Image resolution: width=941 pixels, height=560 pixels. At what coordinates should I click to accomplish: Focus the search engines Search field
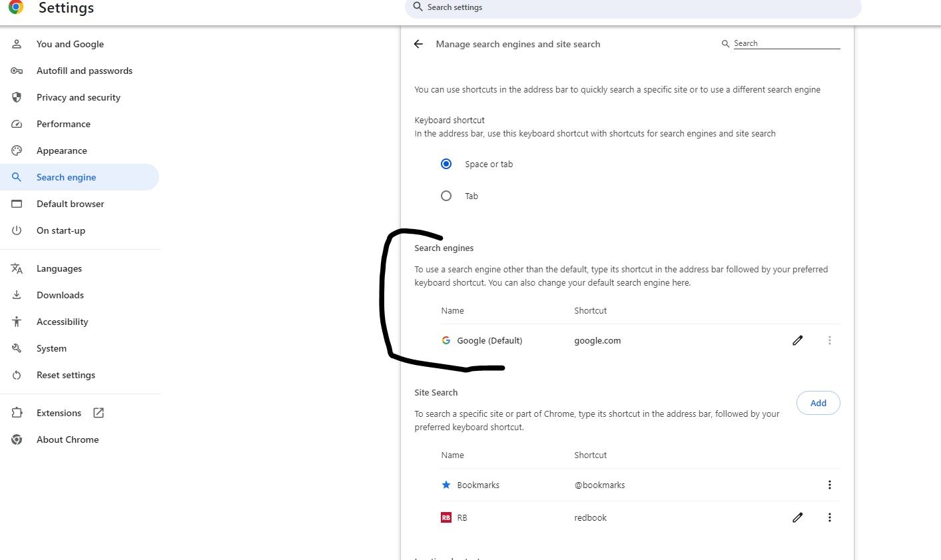click(786, 43)
